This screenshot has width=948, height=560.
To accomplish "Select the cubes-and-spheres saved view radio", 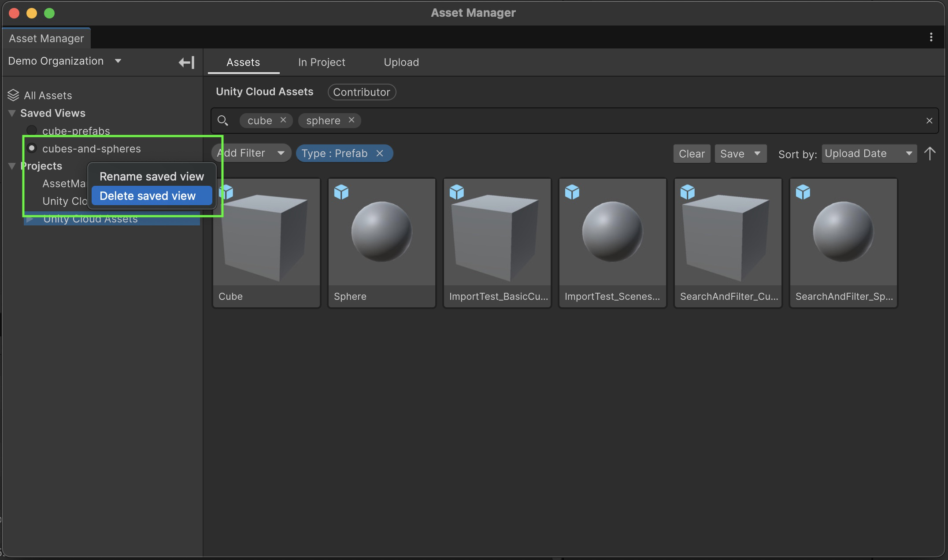I will pyautogui.click(x=32, y=148).
